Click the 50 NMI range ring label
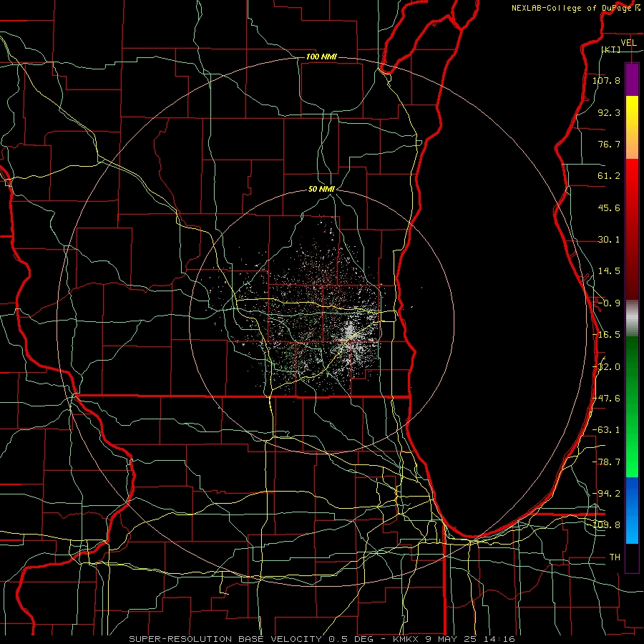This screenshot has width=644, height=644. [x=321, y=190]
